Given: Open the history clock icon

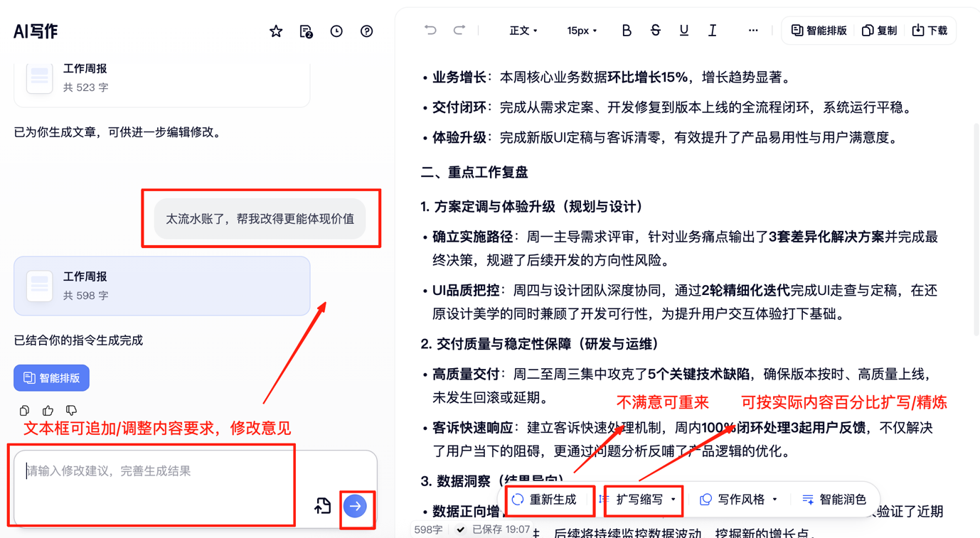Looking at the screenshot, I should tap(336, 31).
